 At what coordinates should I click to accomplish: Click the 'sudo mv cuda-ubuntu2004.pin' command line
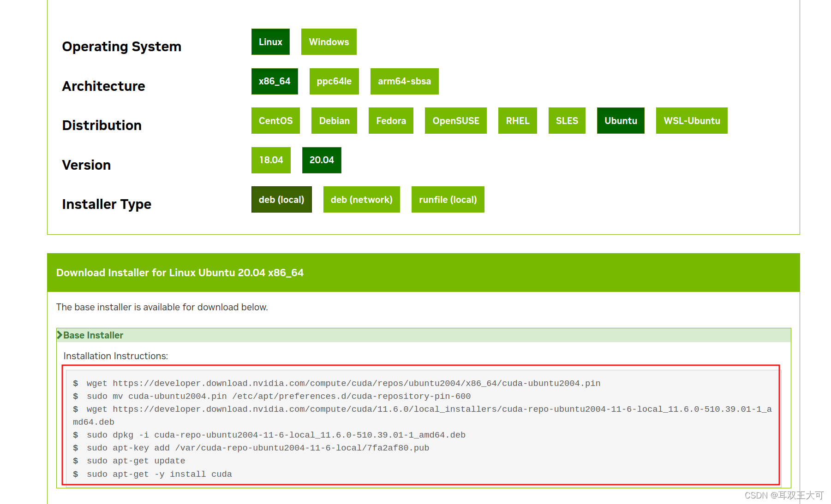pyautogui.click(x=271, y=396)
